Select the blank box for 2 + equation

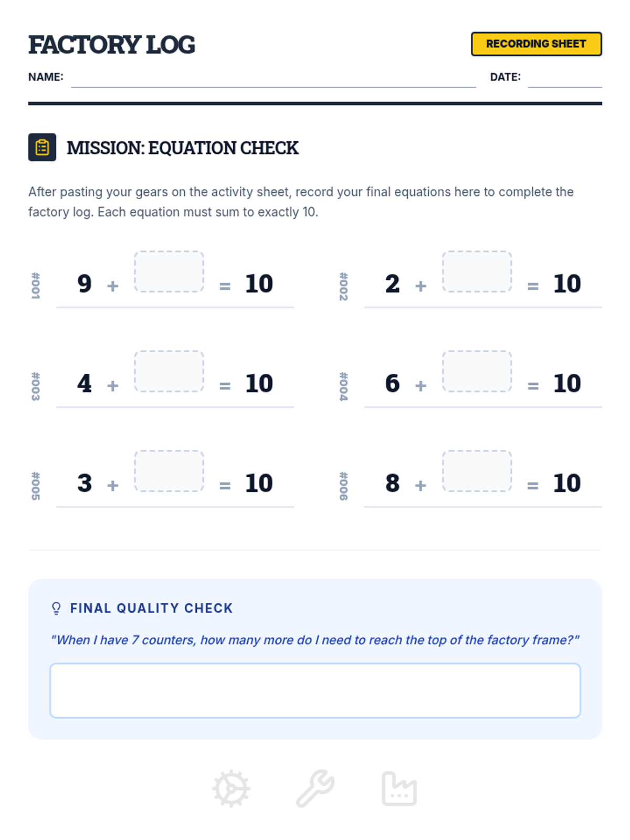point(477,271)
